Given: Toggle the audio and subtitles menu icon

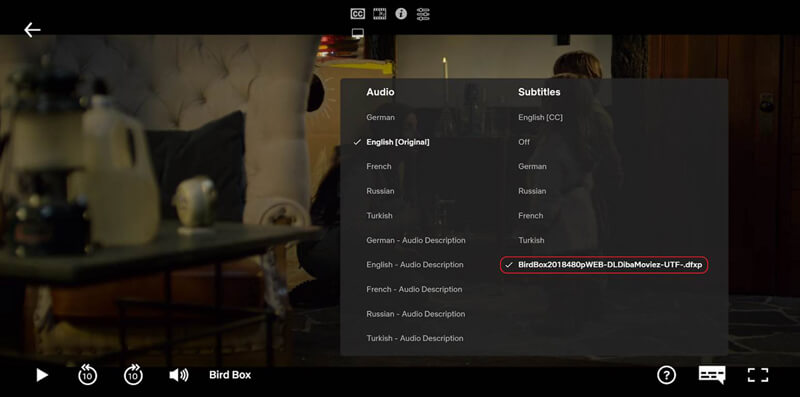Looking at the screenshot, I should click(712, 375).
